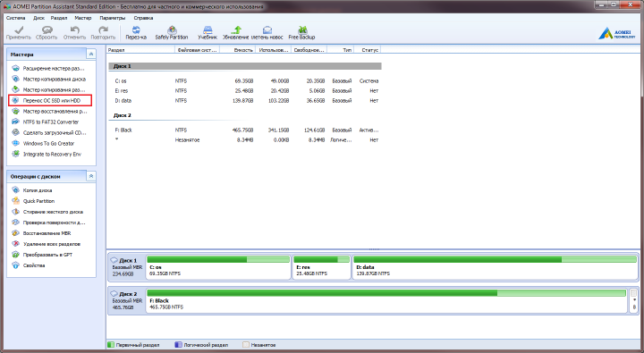Click the Копия диска operation
Viewport: 644px width, 353px height.
point(32,190)
